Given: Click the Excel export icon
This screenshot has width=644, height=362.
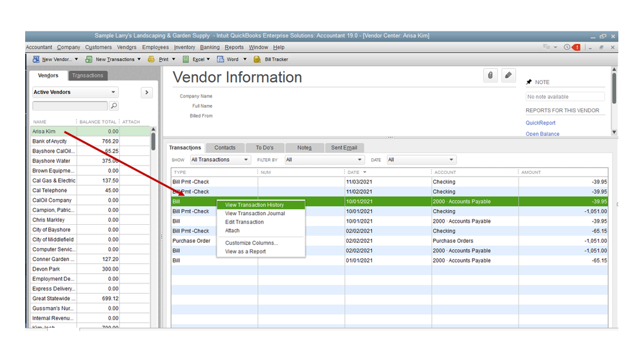Looking at the screenshot, I should tap(186, 59).
